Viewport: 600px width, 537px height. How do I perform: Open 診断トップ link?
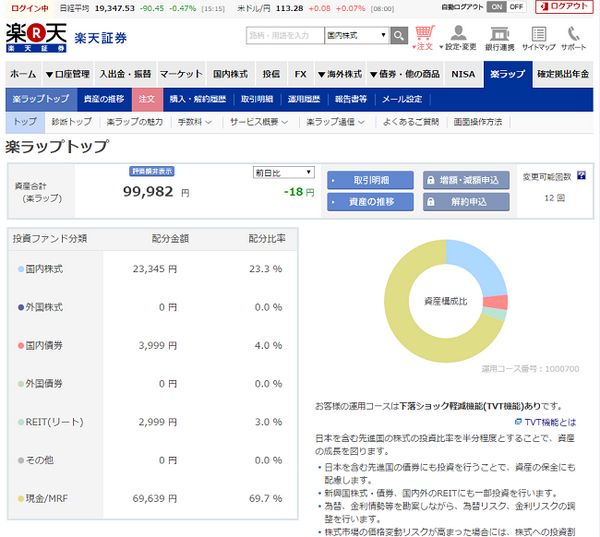[x=72, y=122]
